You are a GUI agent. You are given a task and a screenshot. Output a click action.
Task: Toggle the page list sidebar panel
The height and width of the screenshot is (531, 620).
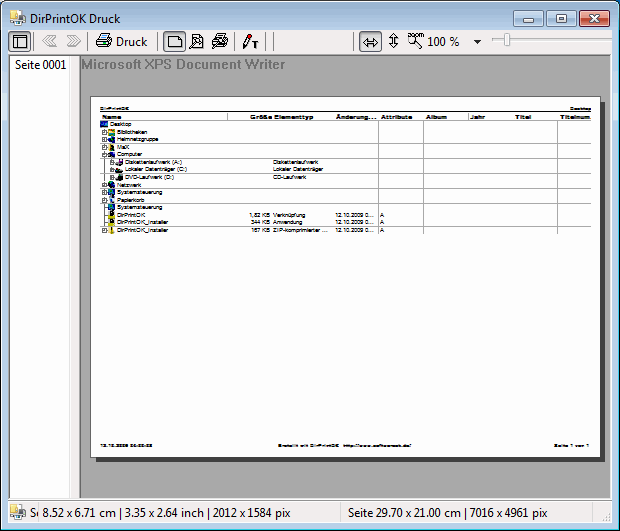[x=20, y=42]
